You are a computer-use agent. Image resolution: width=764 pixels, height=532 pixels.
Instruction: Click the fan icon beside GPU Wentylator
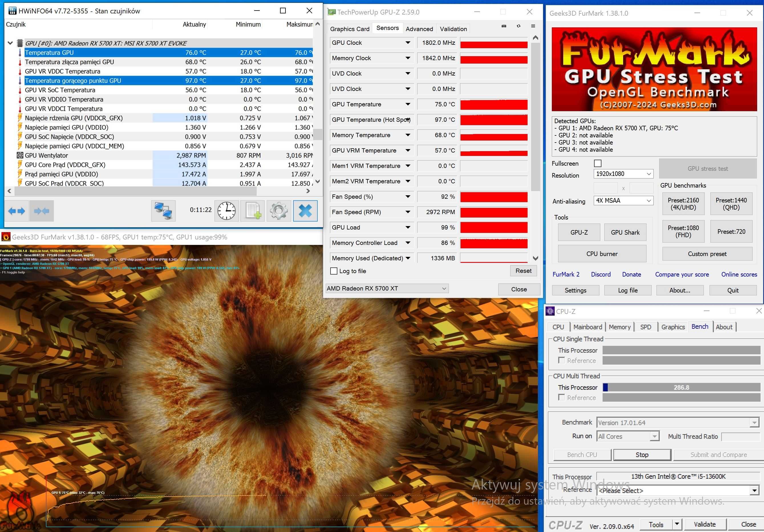pyautogui.click(x=20, y=155)
